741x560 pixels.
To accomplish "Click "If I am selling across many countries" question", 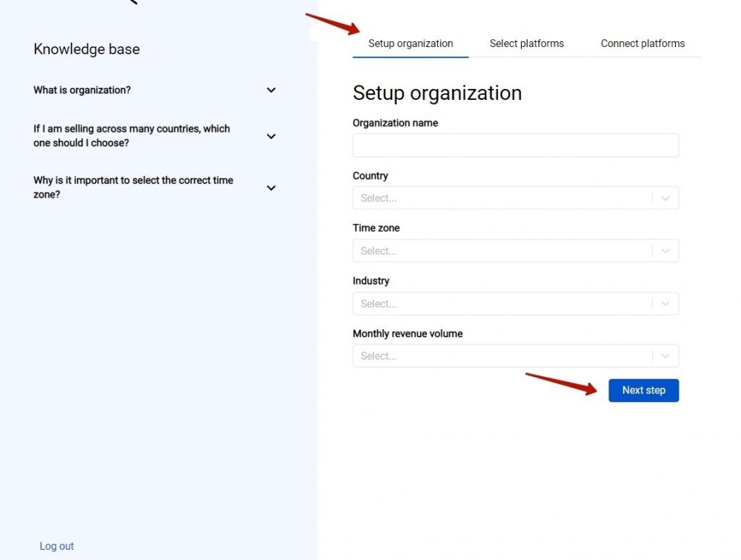I will click(x=132, y=136).
